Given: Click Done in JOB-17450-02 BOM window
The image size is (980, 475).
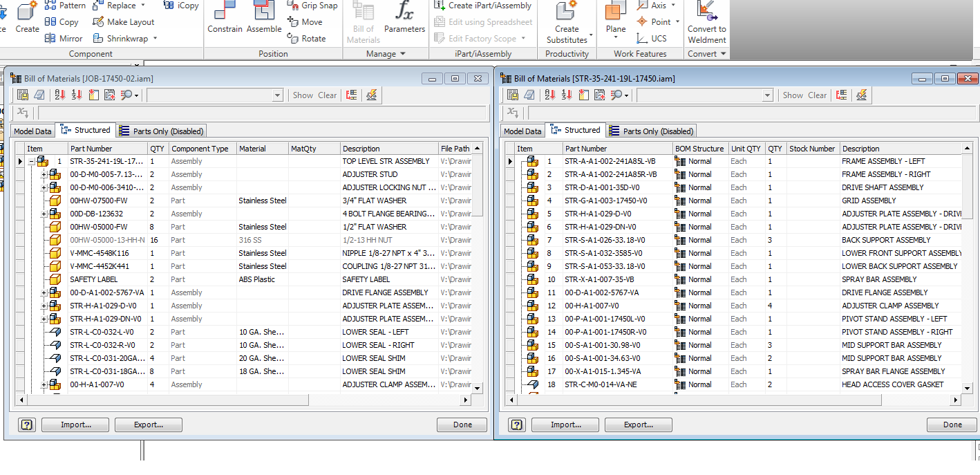Looking at the screenshot, I should coord(462,425).
